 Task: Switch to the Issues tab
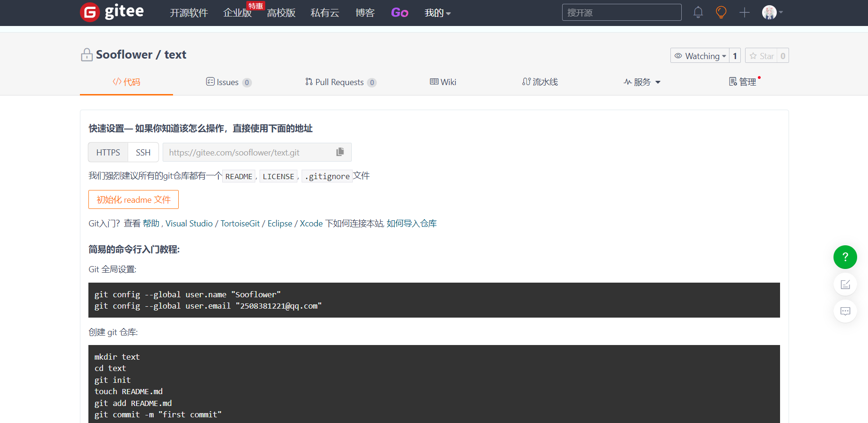(x=229, y=82)
